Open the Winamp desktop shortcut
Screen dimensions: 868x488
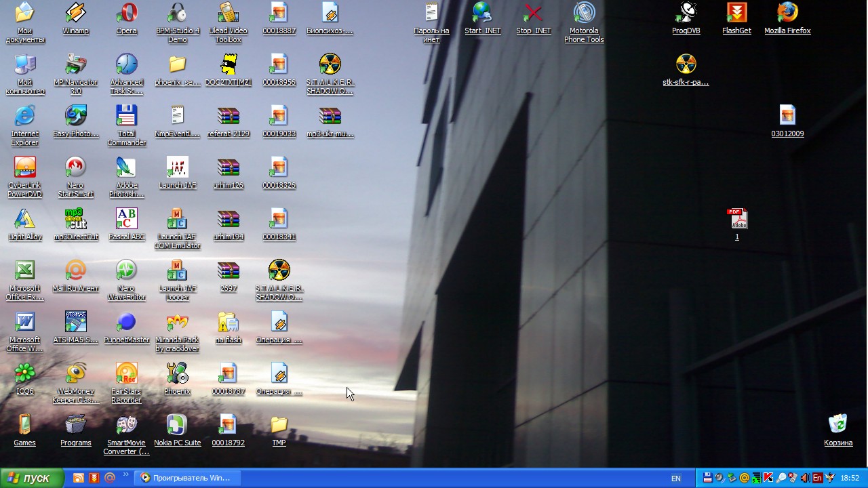pyautogui.click(x=75, y=18)
